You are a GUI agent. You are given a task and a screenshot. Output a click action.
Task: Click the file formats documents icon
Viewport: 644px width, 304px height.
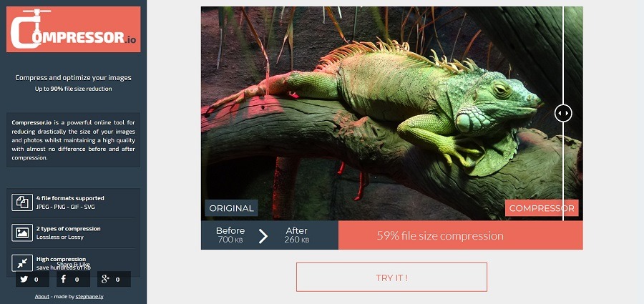(22, 202)
